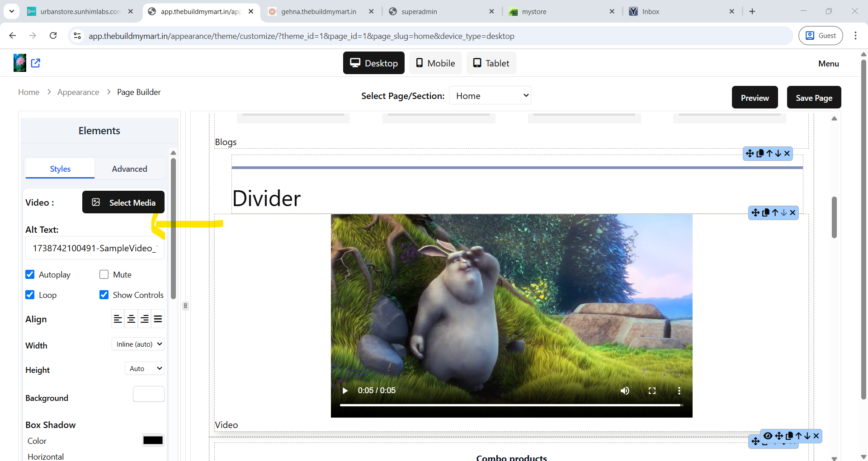Go to Appearance breadcrumb link
The image size is (868, 461).
(78, 92)
